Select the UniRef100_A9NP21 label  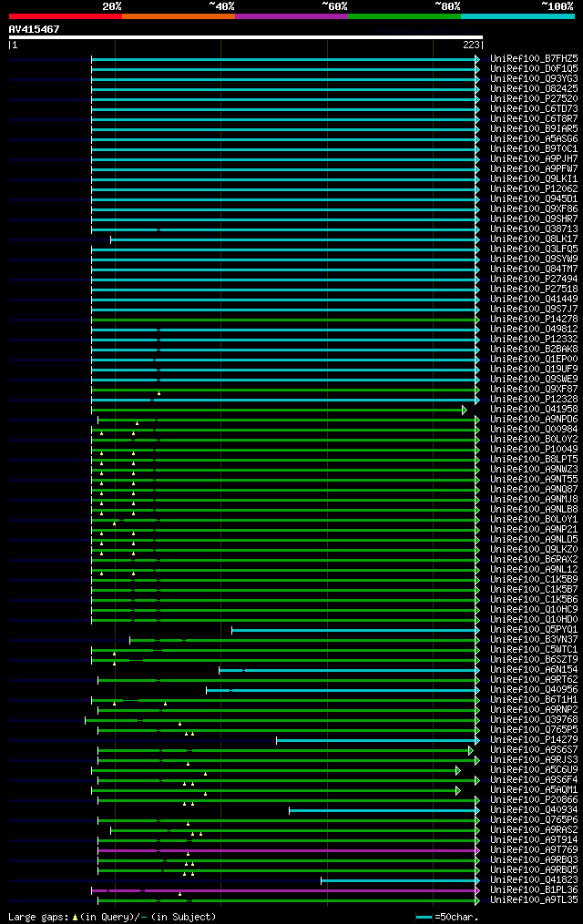click(534, 530)
